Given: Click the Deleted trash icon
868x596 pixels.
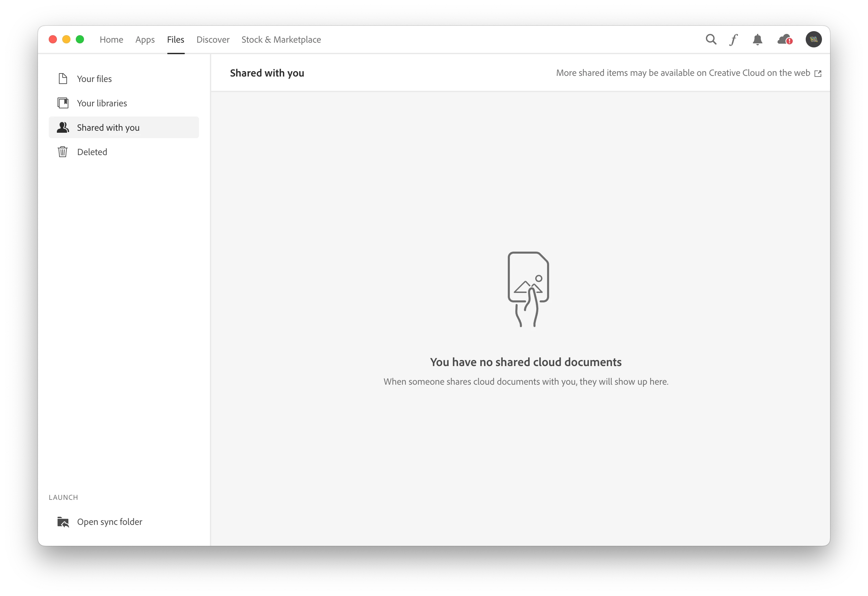Looking at the screenshot, I should point(63,152).
